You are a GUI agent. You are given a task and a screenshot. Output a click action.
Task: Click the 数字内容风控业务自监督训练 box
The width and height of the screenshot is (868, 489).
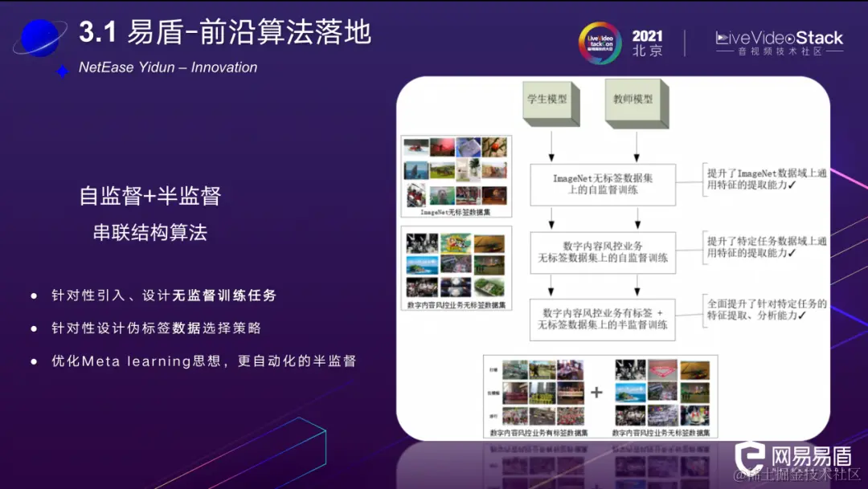click(x=602, y=252)
